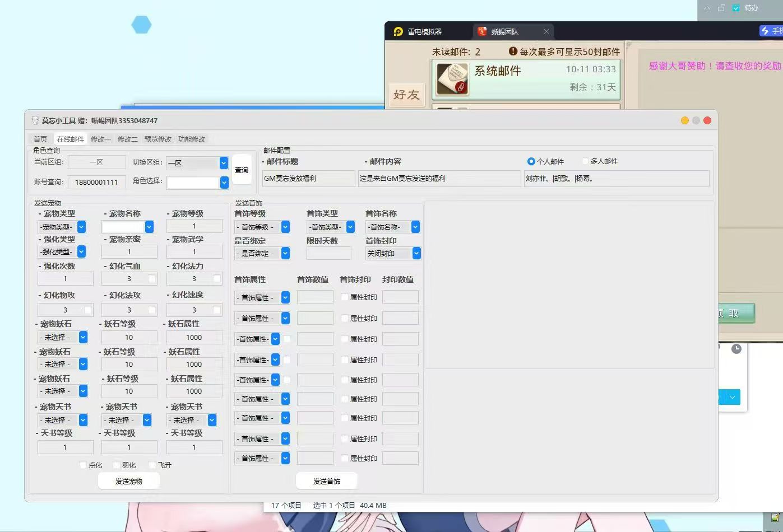Viewport: 783px width, 532px height.
Task: Switch to the 首页 tab
Action: tap(40, 139)
